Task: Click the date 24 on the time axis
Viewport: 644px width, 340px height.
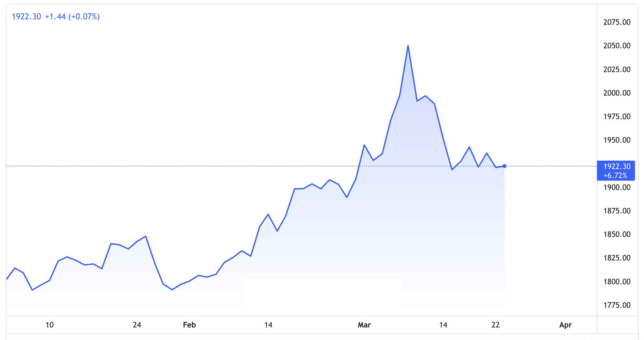Action: coord(136,325)
